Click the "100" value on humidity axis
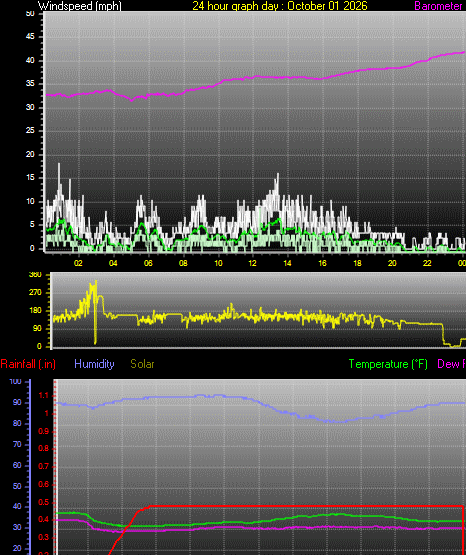This screenshot has width=466, height=555. (x=15, y=382)
